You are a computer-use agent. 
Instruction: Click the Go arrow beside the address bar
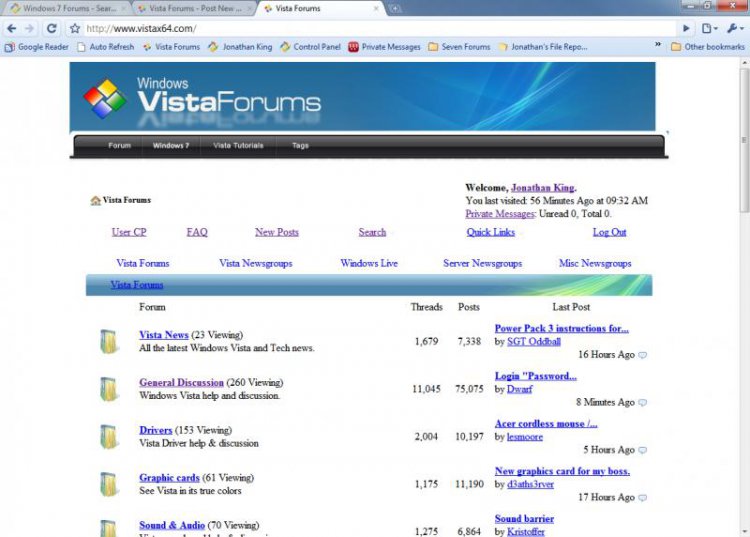[686, 29]
